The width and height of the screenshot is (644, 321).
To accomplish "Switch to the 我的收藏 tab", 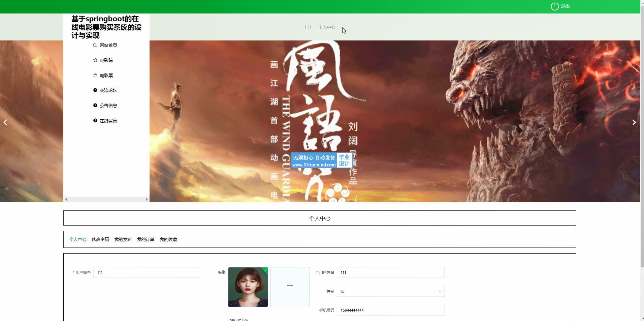I will tap(168, 239).
